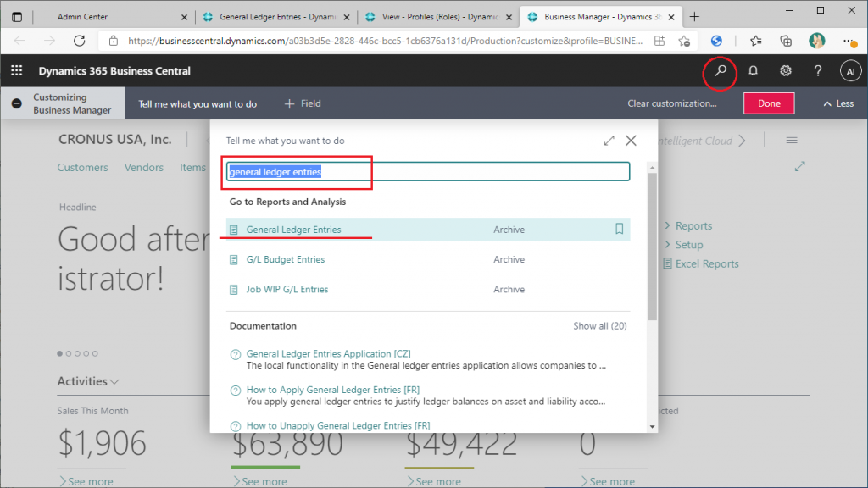Show all 20 documentation results
This screenshot has width=868, height=488.
[x=600, y=326]
